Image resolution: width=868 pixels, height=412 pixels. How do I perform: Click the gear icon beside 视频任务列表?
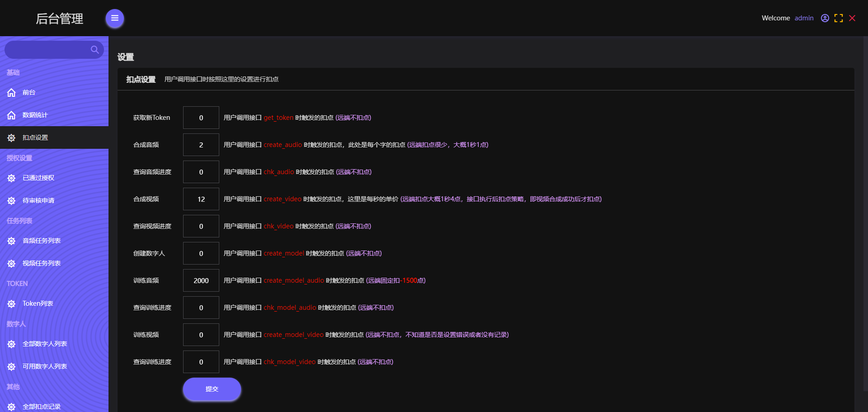tap(12, 264)
